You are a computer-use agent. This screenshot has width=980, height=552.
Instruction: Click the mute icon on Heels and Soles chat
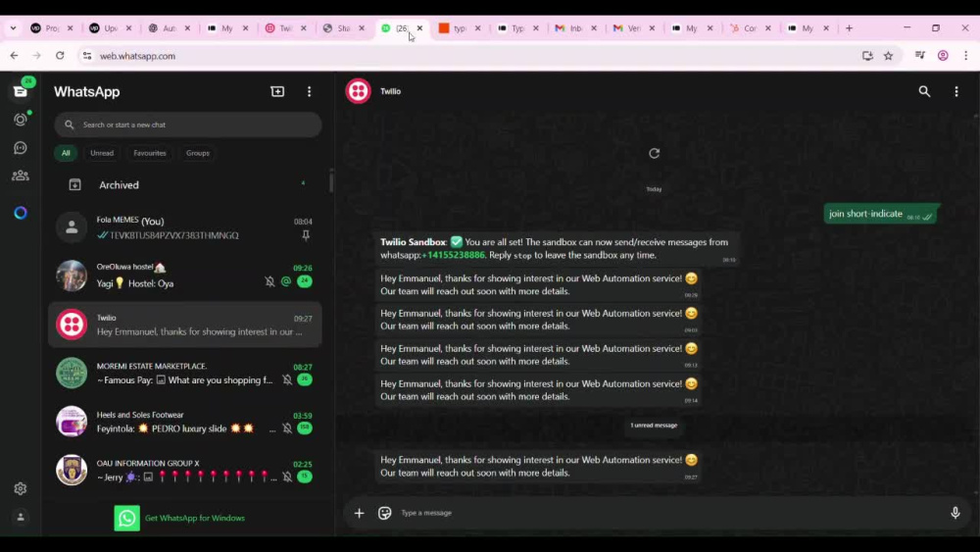[287, 428]
